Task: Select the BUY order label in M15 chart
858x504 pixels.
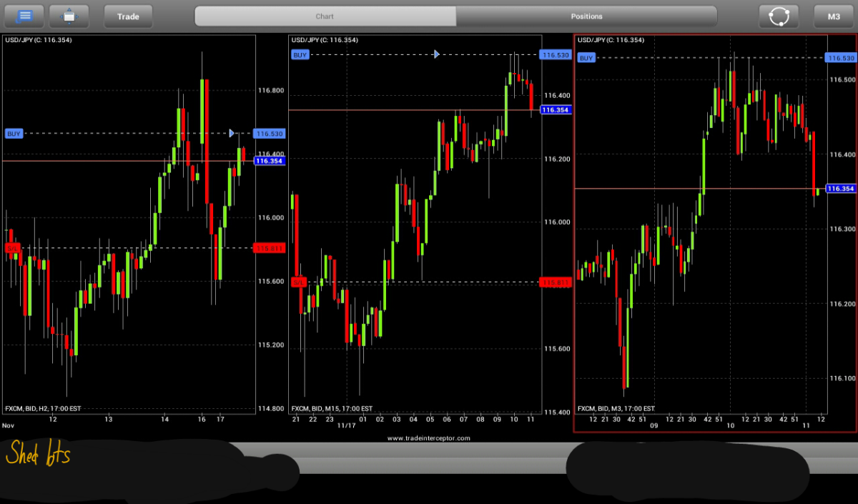Action: point(300,55)
